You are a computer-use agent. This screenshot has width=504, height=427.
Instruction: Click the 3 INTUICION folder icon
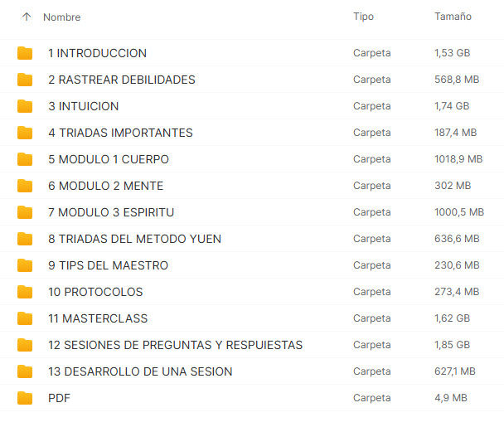pos(25,106)
